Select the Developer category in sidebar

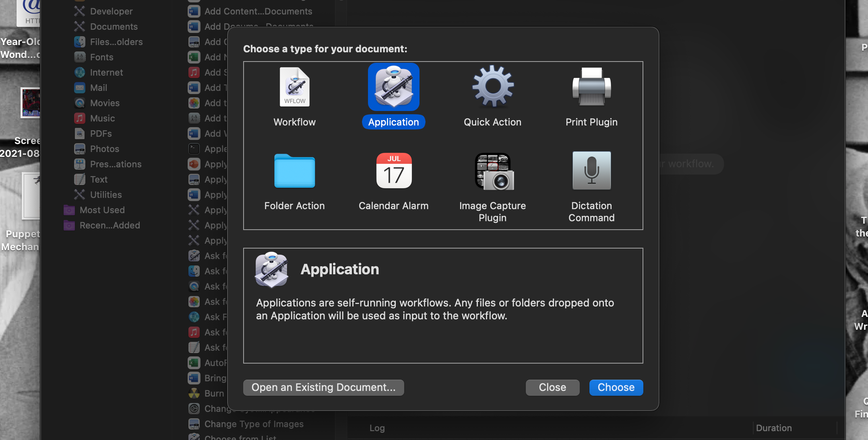[111, 11]
